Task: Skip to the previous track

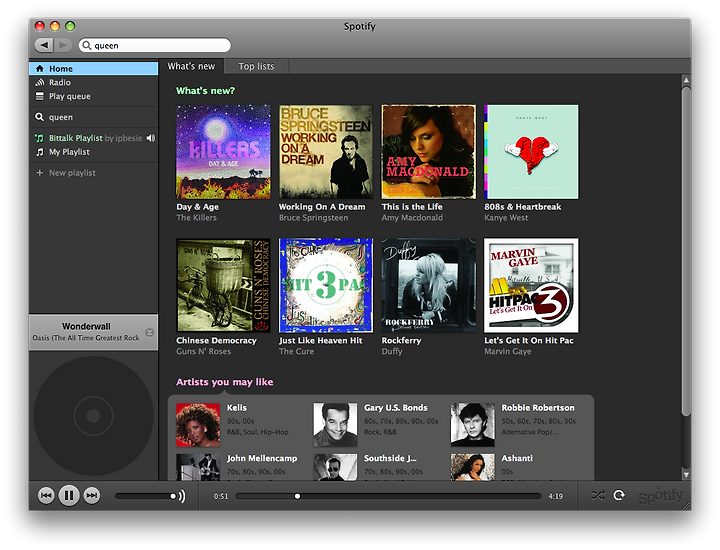Action: point(46,495)
